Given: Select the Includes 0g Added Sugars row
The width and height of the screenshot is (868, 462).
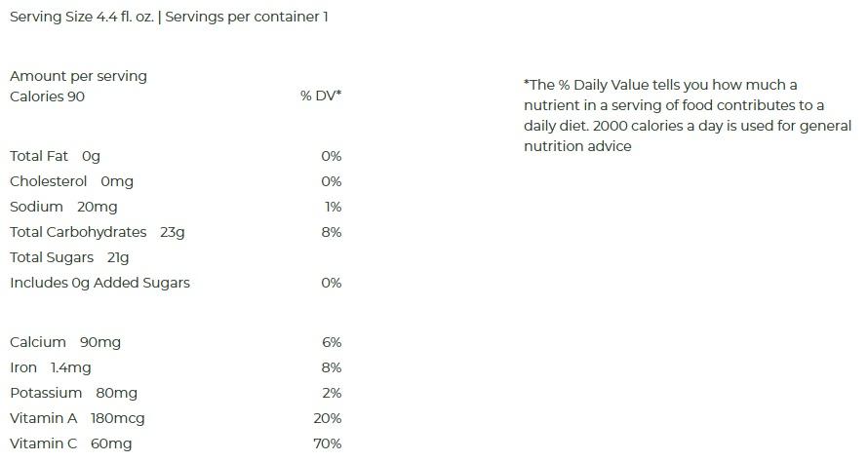Looking at the screenshot, I should click(x=176, y=284).
